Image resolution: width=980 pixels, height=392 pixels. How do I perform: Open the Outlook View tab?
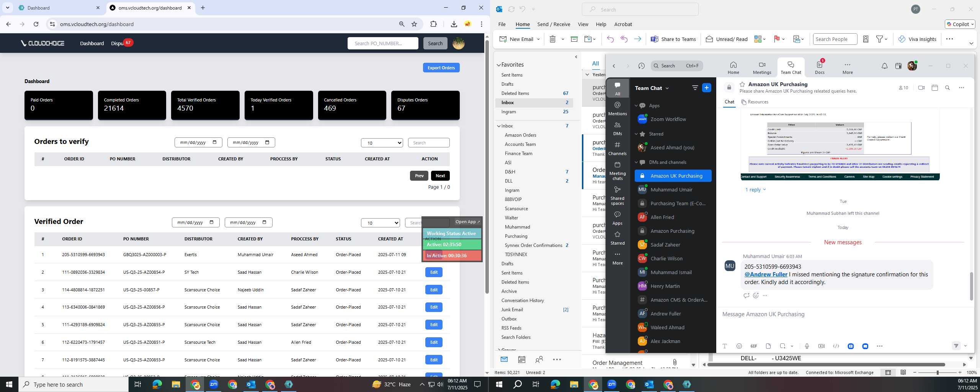(x=583, y=24)
